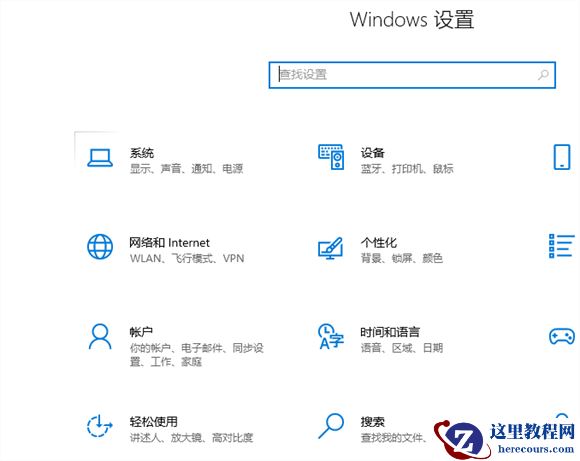Click the 讲述人、放大镜、高对比度 description
Screen dimensions: 580x461
click(191, 438)
